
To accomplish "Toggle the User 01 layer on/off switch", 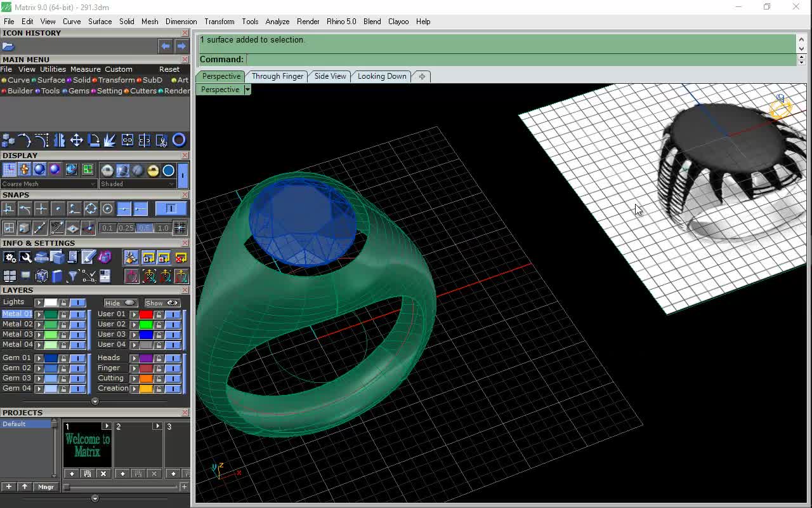I will coord(173,314).
